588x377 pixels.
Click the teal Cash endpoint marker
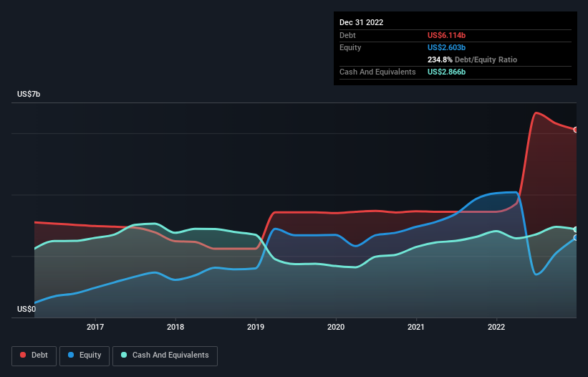576,229
